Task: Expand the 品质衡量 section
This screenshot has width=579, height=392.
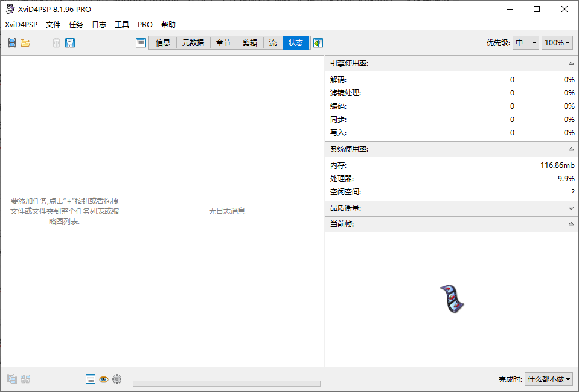Action: 570,208
